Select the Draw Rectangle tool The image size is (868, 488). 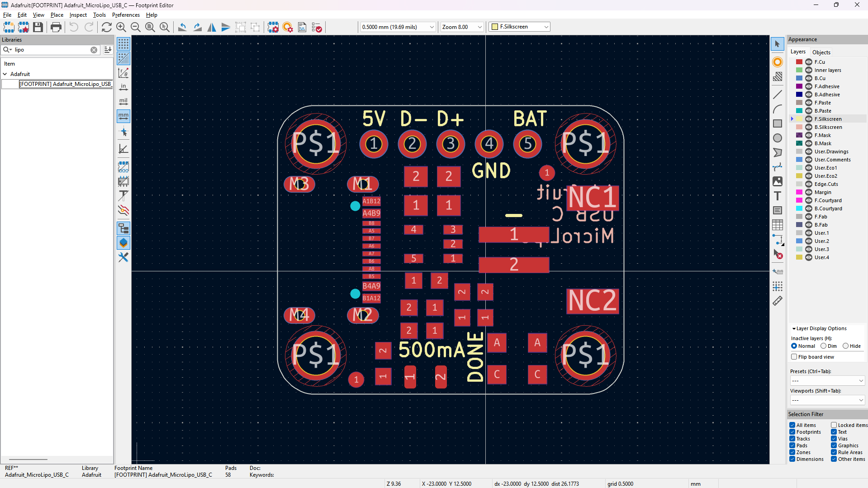pyautogui.click(x=778, y=123)
